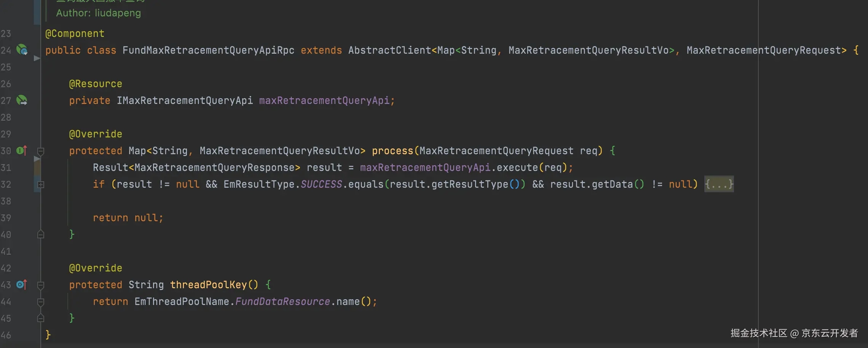Click the fold marker on line 44

tap(41, 302)
